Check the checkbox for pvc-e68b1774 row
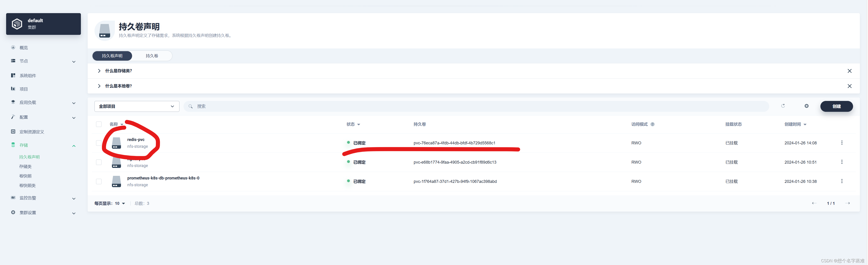The width and height of the screenshot is (868, 265). coord(99,162)
